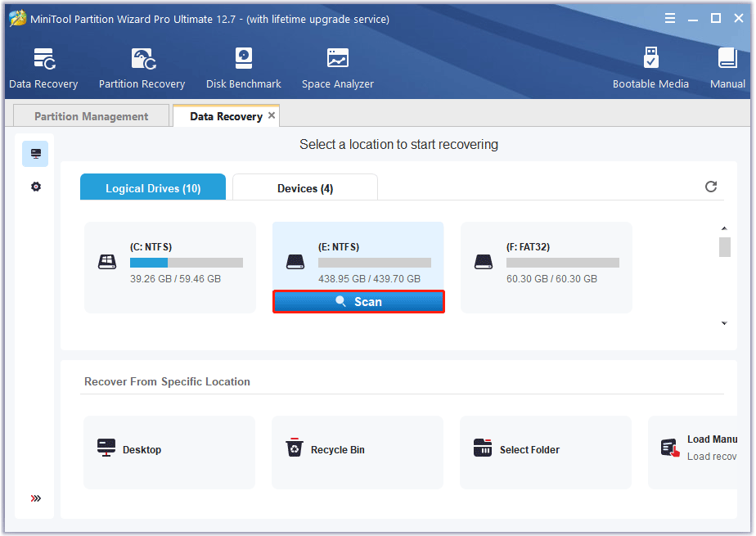Click Scan button for E: drive
The width and height of the screenshot is (756, 536).
(358, 302)
